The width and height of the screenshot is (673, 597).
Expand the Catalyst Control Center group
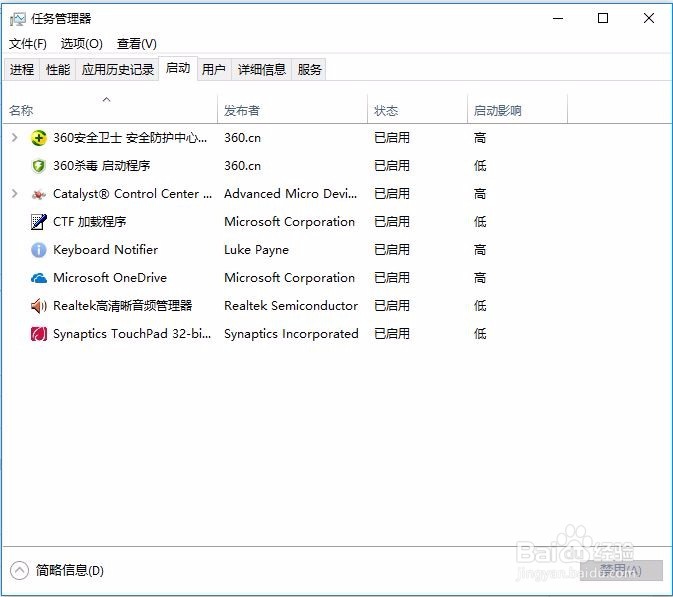(x=15, y=194)
